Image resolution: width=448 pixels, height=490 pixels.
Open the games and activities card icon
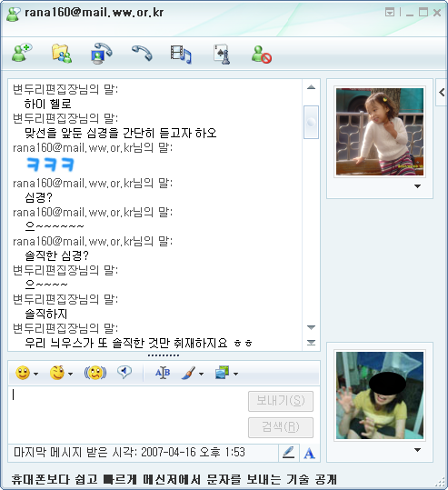click(x=222, y=55)
